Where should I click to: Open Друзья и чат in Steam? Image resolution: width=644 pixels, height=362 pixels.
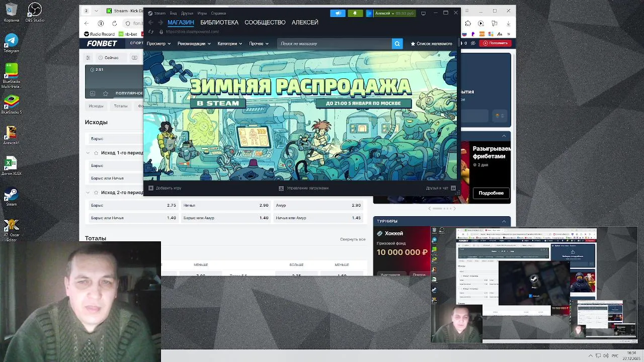click(x=440, y=188)
